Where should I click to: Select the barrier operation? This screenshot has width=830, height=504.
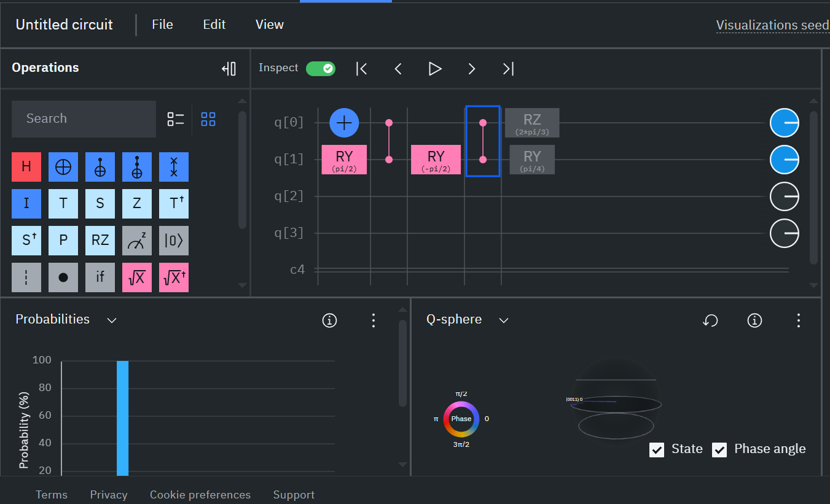(x=26, y=277)
